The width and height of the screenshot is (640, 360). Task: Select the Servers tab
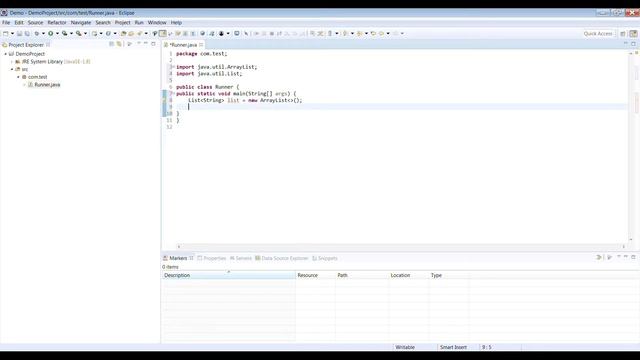click(x=241, y=258)
